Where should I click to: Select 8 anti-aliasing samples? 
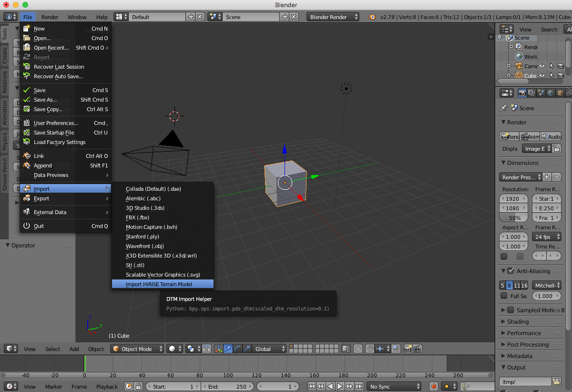(x=509, y=286)
